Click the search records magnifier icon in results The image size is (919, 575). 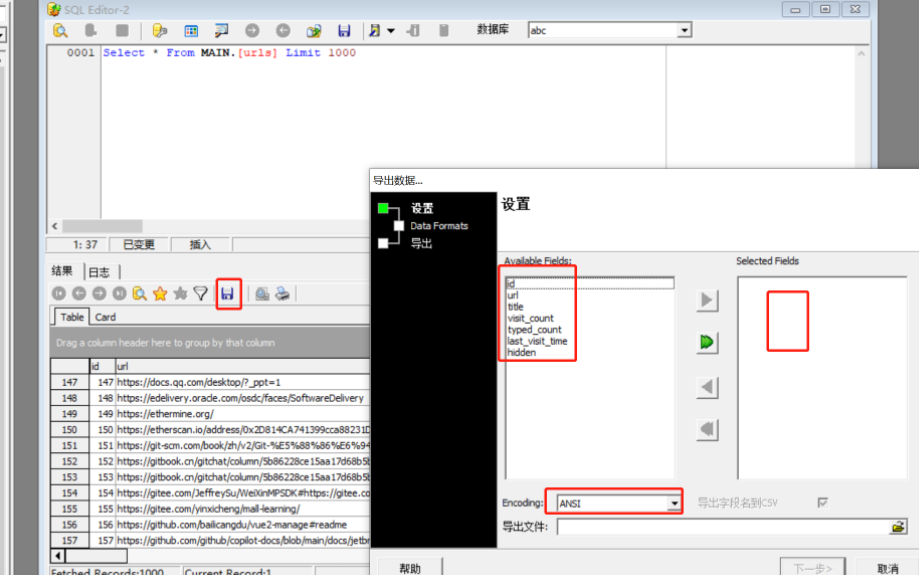tap(139, 294)
